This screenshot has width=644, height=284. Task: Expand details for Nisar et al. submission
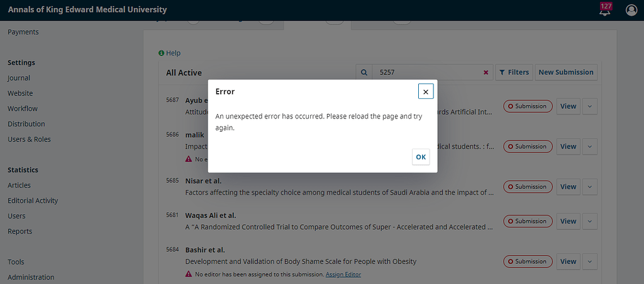pyautogui.click(x=590, y=187)
